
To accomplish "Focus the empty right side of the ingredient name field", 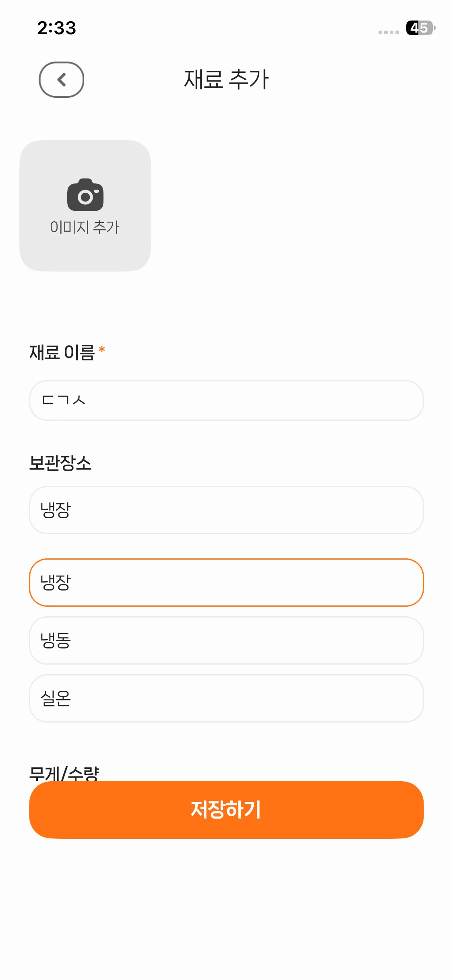I will coord(282,400).
